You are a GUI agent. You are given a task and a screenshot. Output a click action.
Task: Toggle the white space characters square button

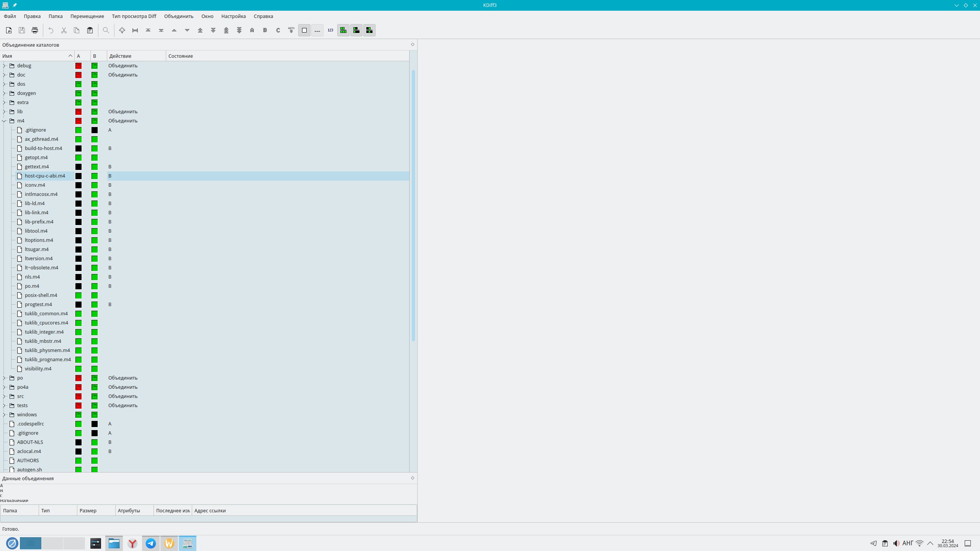point(304,30)
